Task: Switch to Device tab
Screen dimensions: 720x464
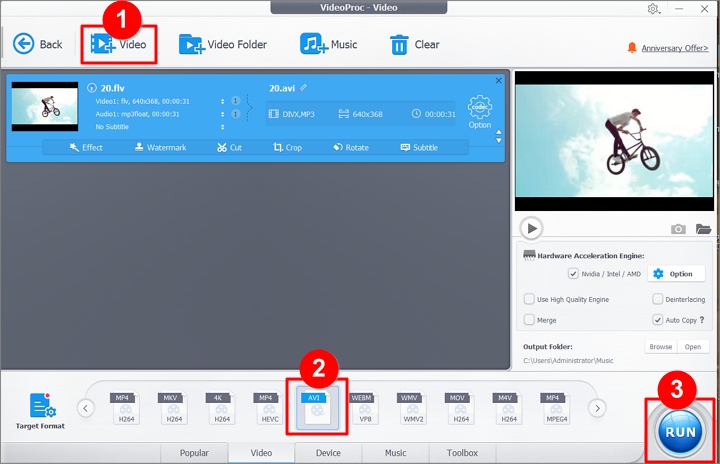Action: pyautogui.click(x=328, y=453)
